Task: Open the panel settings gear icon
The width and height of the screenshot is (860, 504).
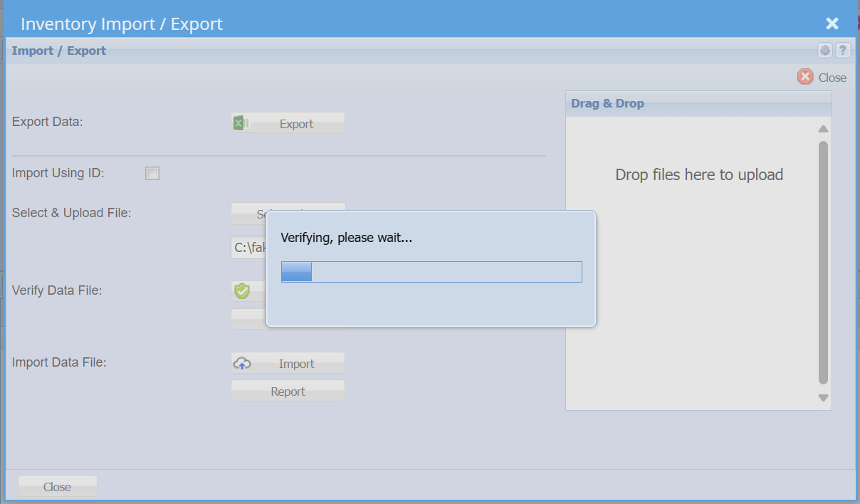Action: pyautogui.click(x=825, y=51)
